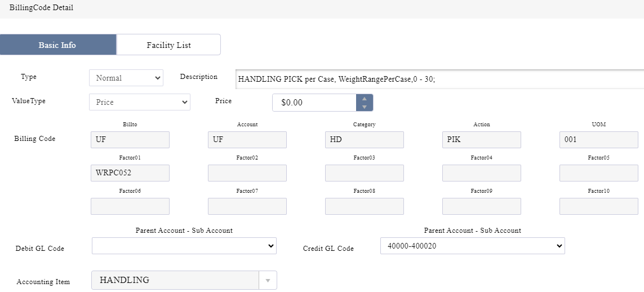Click the Factor01 field containing WRPC052
This screenshot has width=644, height=292.
tap(130, 173)
